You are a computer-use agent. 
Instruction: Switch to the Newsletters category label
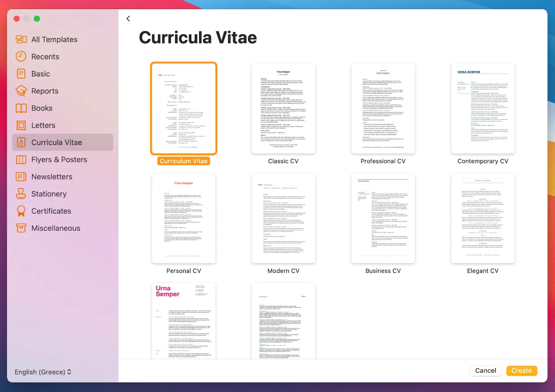52,177
